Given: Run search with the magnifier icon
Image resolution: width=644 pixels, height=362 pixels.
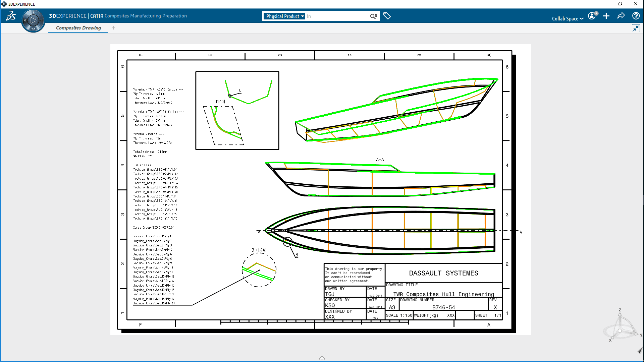Looking at the screenshot, I should point(373,16).
